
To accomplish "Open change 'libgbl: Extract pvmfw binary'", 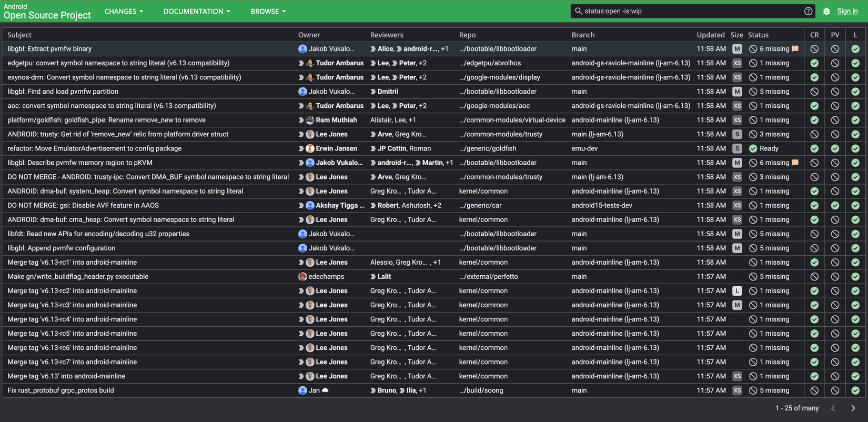I will click(x=49, y=49).
